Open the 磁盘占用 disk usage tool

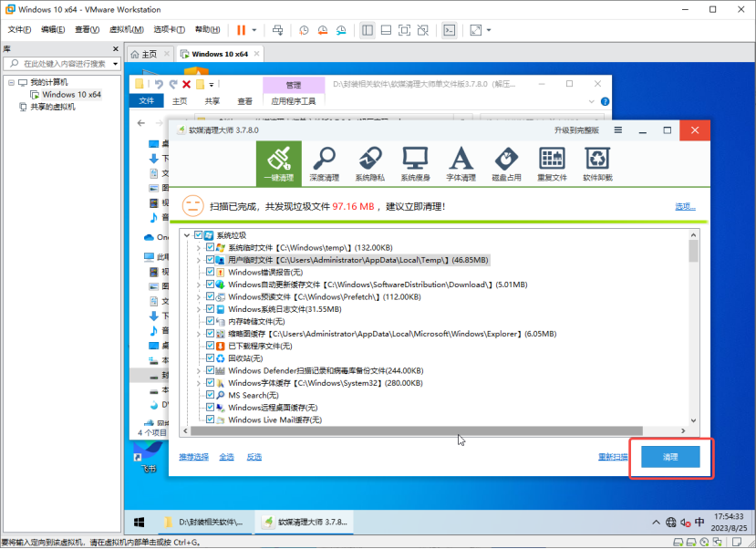click(506, 164)
